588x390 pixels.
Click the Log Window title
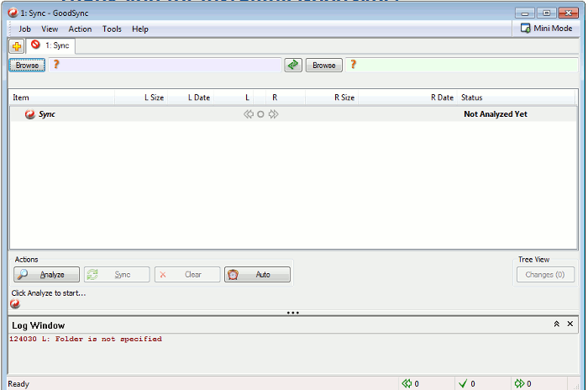click(x=39, y=325)
